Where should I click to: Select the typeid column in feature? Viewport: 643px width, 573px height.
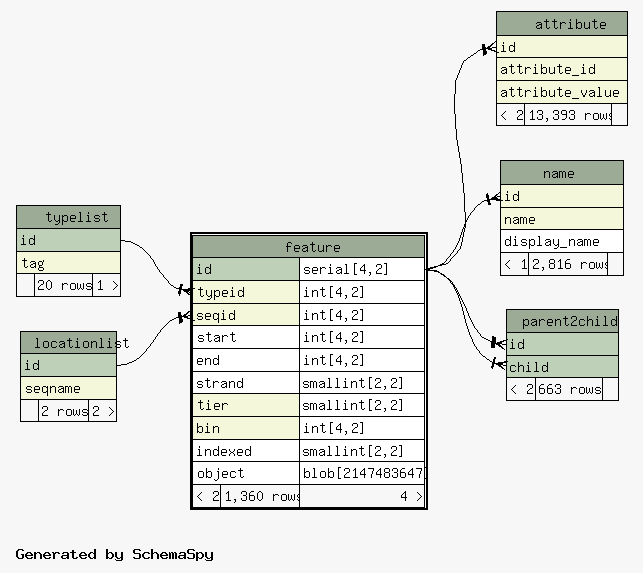245,292
